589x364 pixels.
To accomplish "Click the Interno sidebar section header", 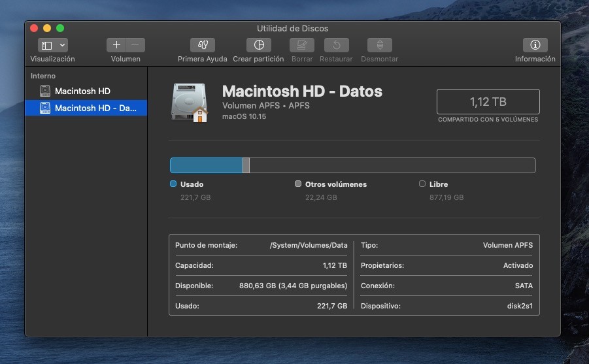I will point(43,76).
